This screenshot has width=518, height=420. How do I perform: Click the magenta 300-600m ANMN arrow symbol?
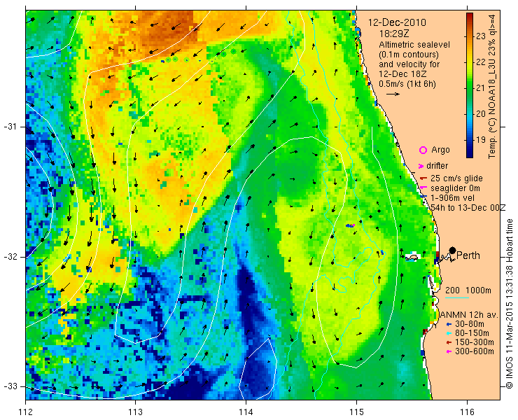449,352
